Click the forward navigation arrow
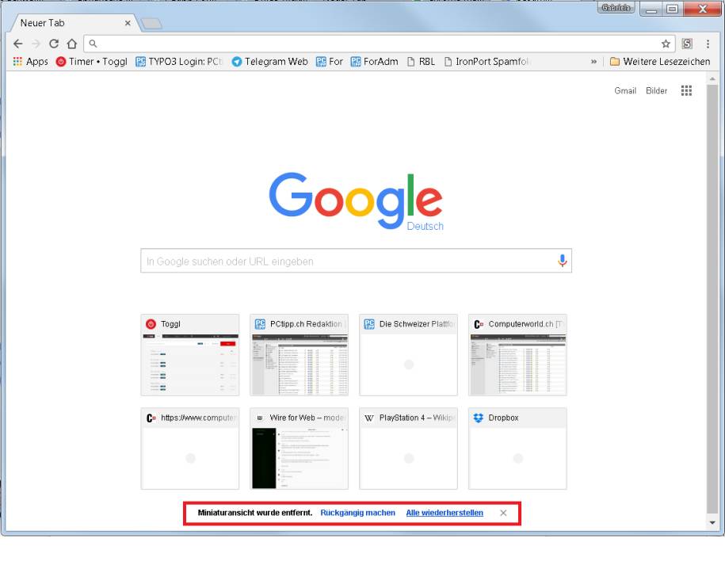Image resolution: width=725 pixels, height=588 pixels. (x=36, y=44)
